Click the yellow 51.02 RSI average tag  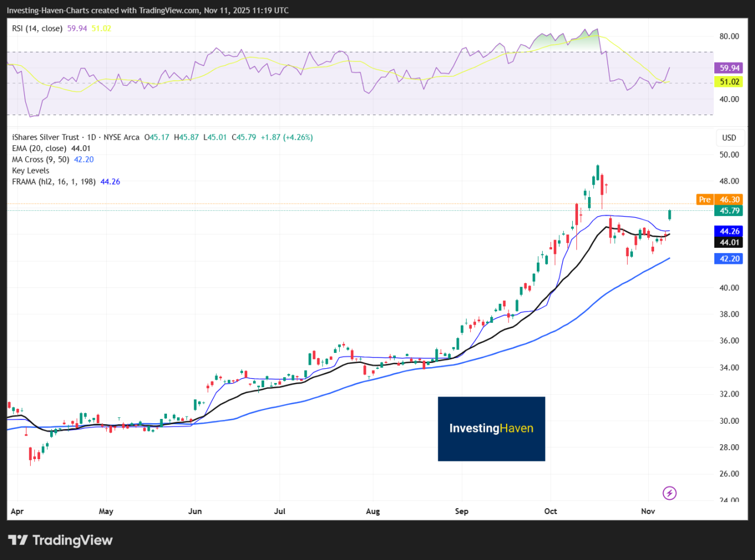pos(729,82)
